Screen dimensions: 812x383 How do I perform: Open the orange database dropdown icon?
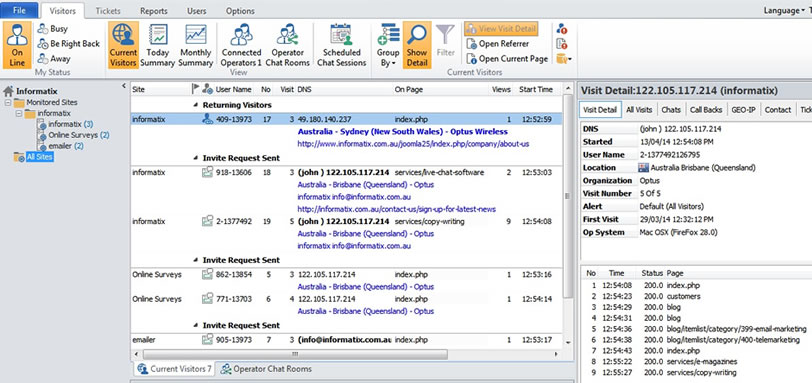pyautogui.click(x=563, y=59)
